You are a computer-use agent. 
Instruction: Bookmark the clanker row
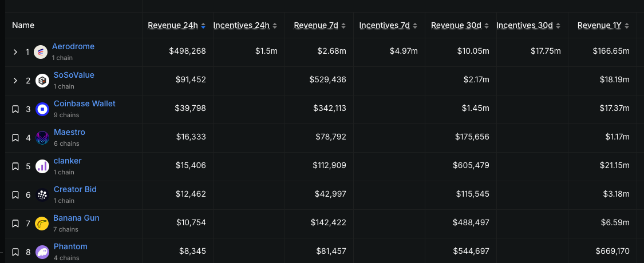click(x=15, y=166)
